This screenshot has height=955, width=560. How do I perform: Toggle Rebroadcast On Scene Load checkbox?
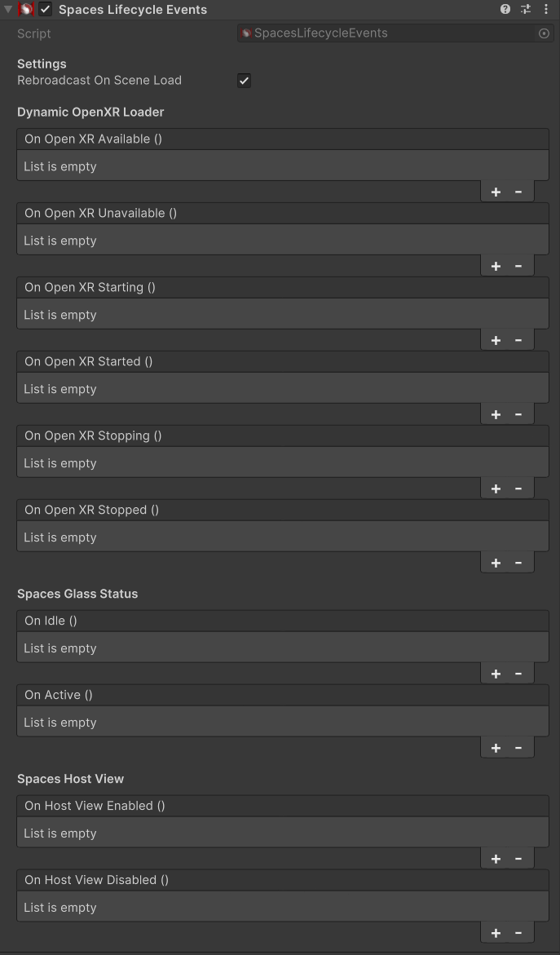244,81
